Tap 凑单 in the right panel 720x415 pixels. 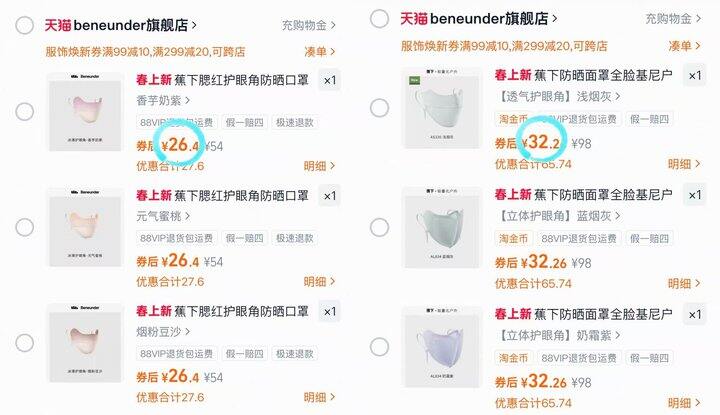pyautogui.click(x=683, y=46)
